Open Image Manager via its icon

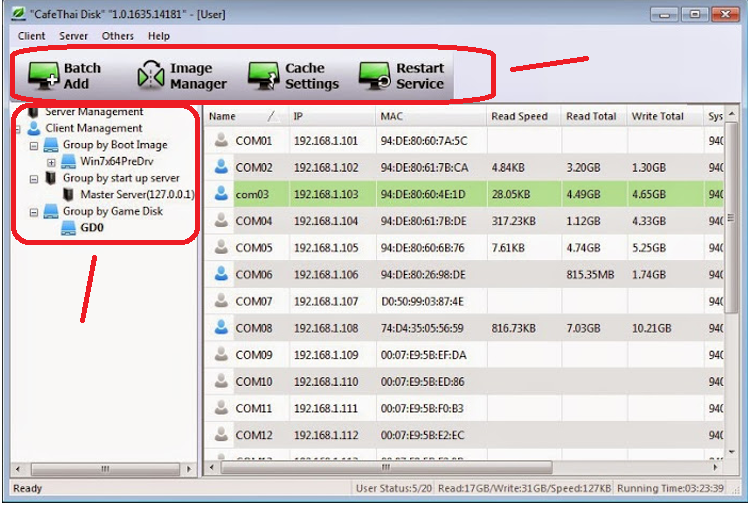(151, 75)
